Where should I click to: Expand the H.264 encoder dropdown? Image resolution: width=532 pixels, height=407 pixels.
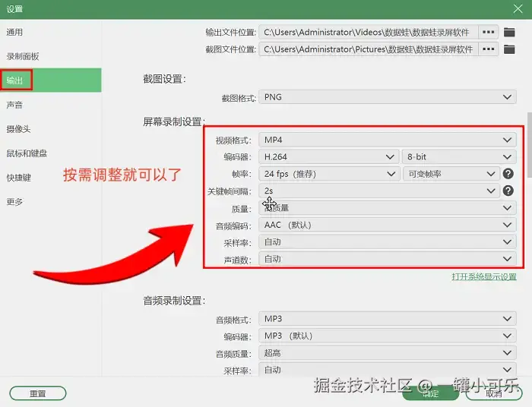tap(329, 156)
